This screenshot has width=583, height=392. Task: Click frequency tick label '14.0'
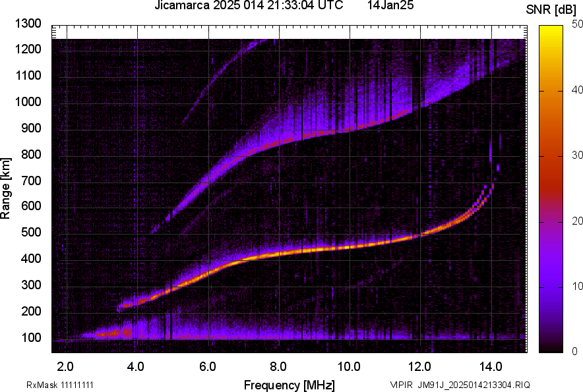pyautogui.click(x=491, y=367)
